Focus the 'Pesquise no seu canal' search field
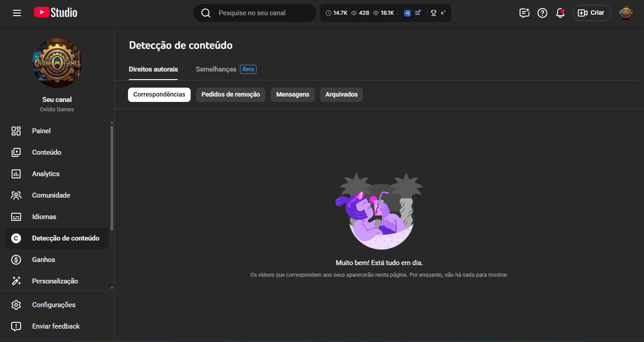The image size is (644, 342). (255, 13)
